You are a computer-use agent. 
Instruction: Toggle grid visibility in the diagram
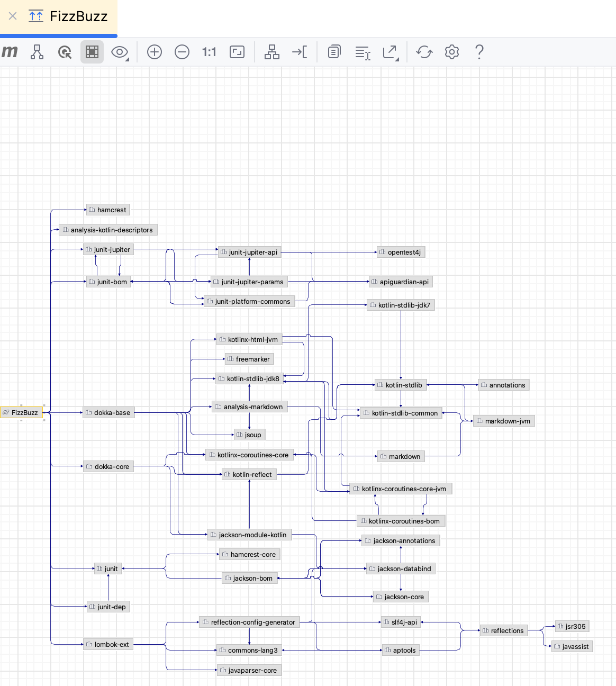click(92, 52)
